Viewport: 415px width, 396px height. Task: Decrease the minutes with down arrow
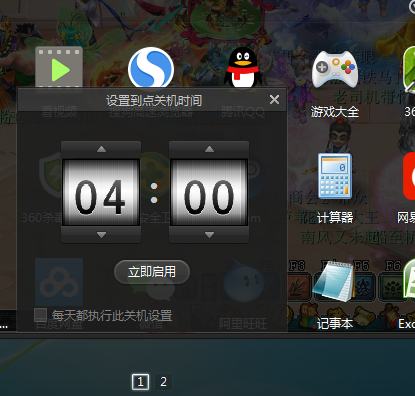[x=209, y=235]
